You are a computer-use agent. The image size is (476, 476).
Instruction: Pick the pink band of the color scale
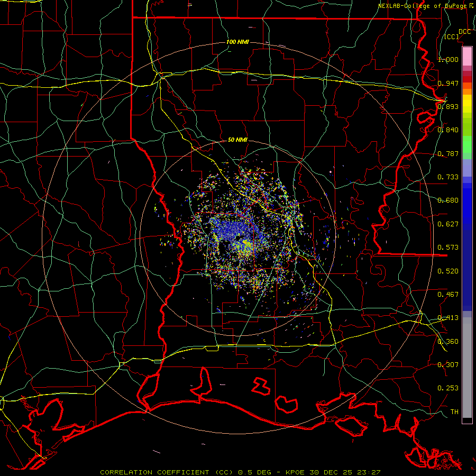tap(467, 57)
